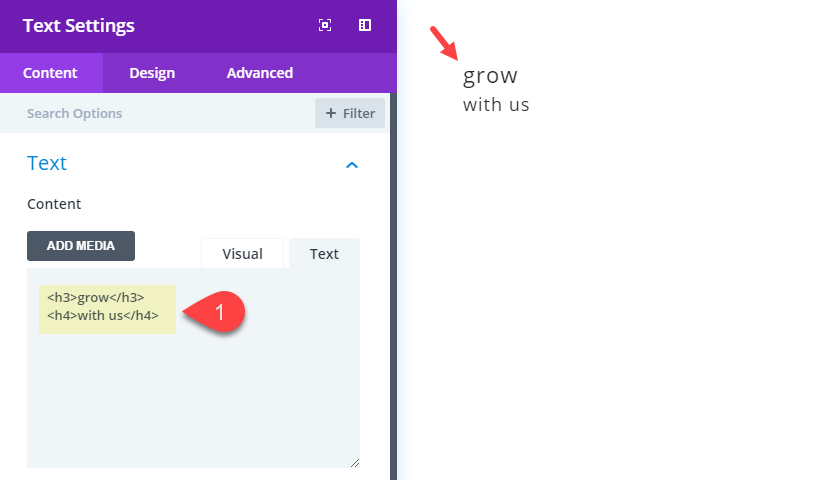Grab the resize handle of the content textarea
The image size is (830, 480).
point(354,462)
